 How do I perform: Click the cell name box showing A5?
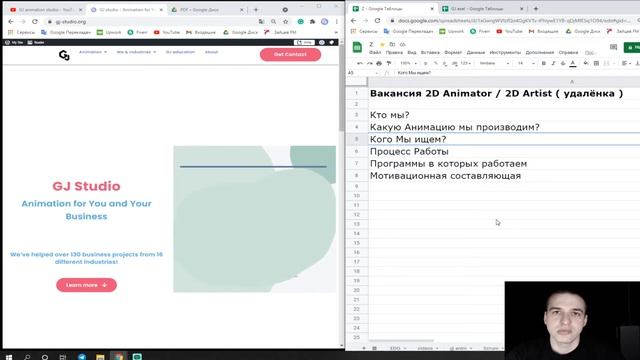click(361, 73)
